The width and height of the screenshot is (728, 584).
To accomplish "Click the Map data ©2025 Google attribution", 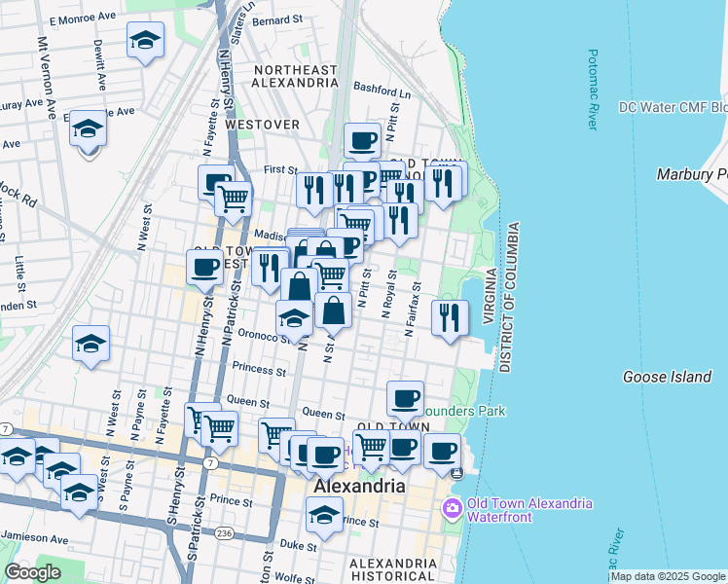I will tap(669, 576).
